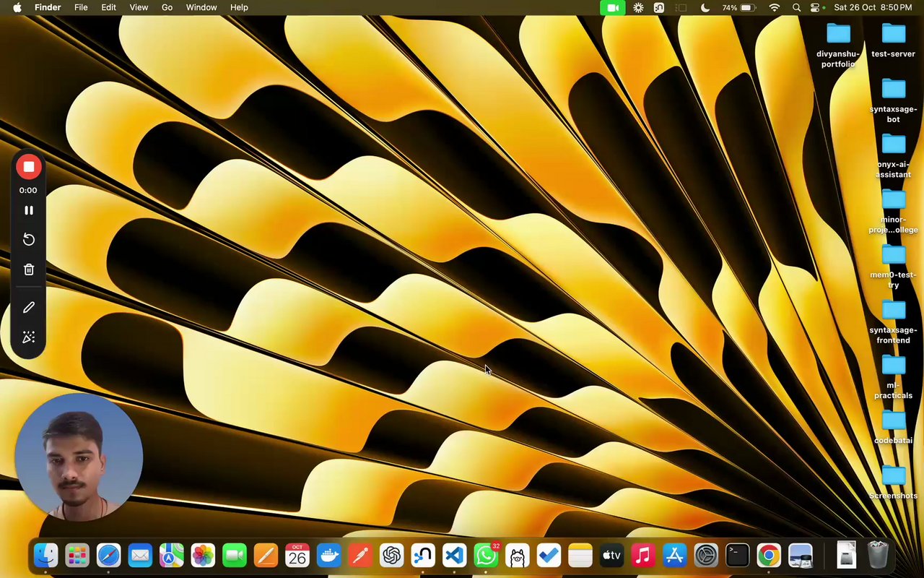This screenshot has height=578, width=924.
Task: Open the View menu
Action: 139,7
